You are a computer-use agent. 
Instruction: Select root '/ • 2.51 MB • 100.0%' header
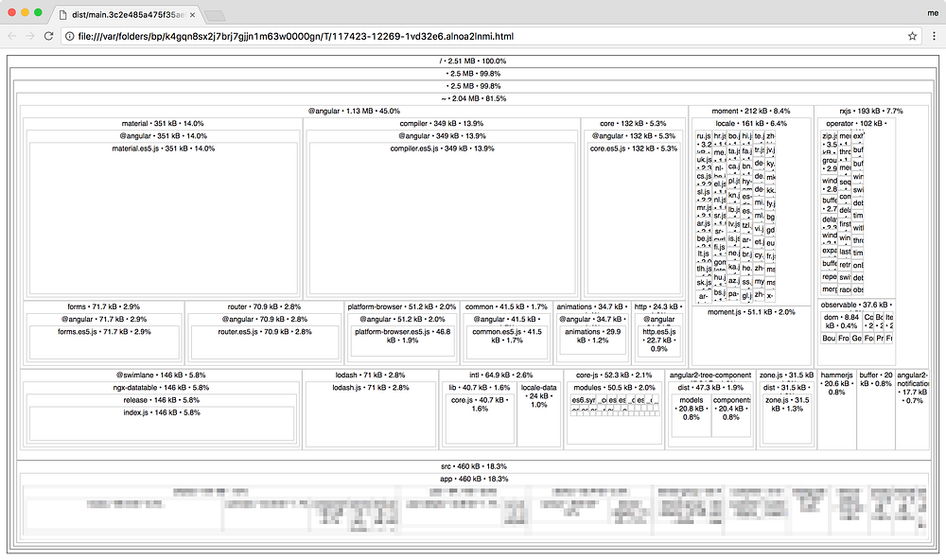[473, 61]
